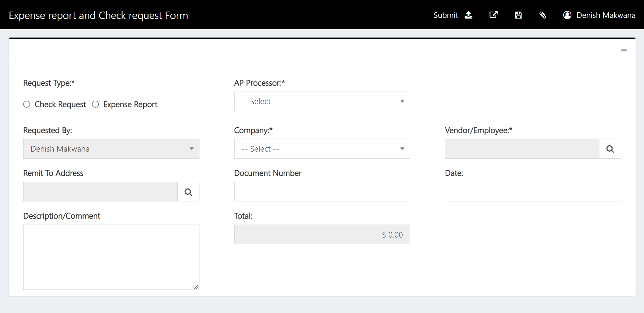Click the 'Check Request' option label
The image size is (644, 313).
point(60,105)
